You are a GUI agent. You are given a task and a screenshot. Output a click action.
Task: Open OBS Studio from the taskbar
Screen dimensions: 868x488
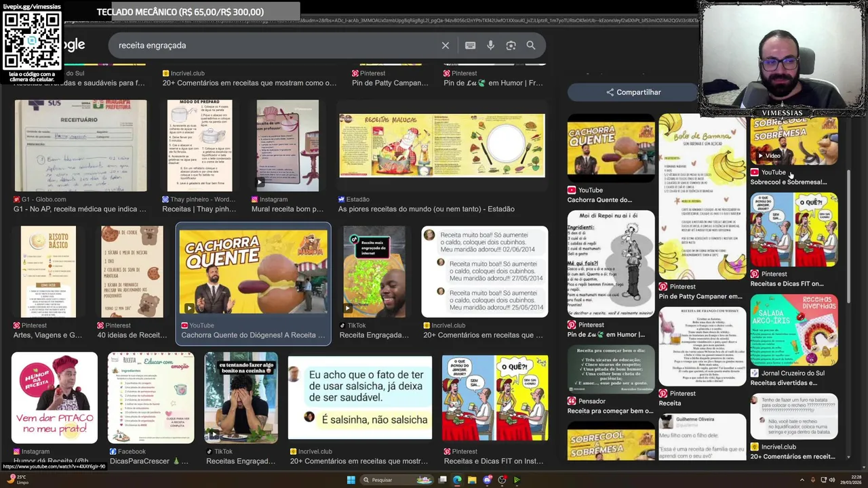502,480
